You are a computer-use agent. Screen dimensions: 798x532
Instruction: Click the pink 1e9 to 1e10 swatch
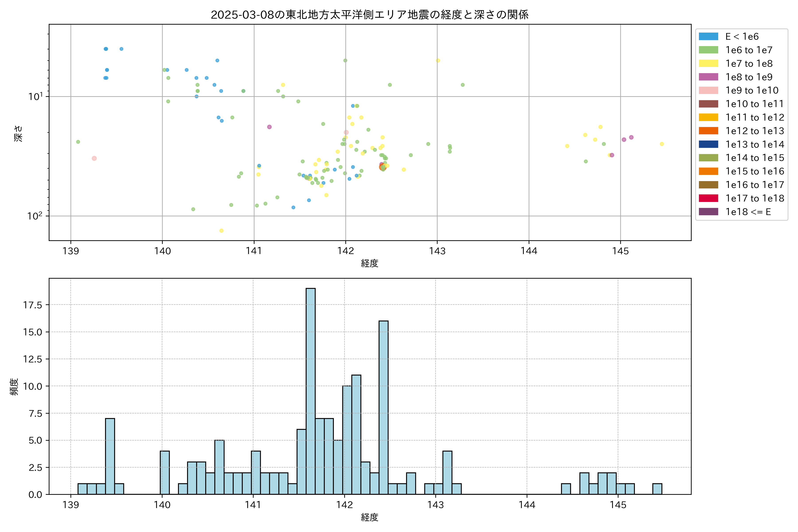[x=708, y=90]
